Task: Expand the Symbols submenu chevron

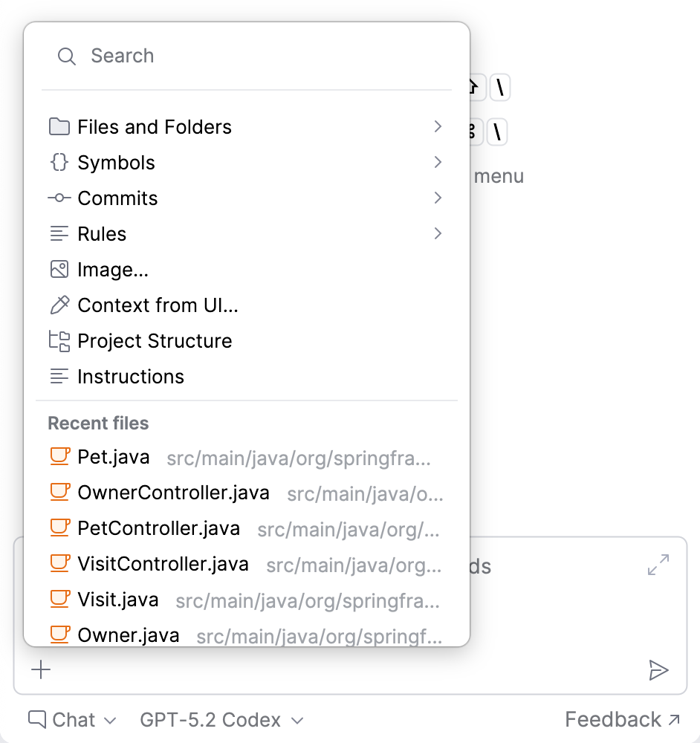Action: click(438, 162)
